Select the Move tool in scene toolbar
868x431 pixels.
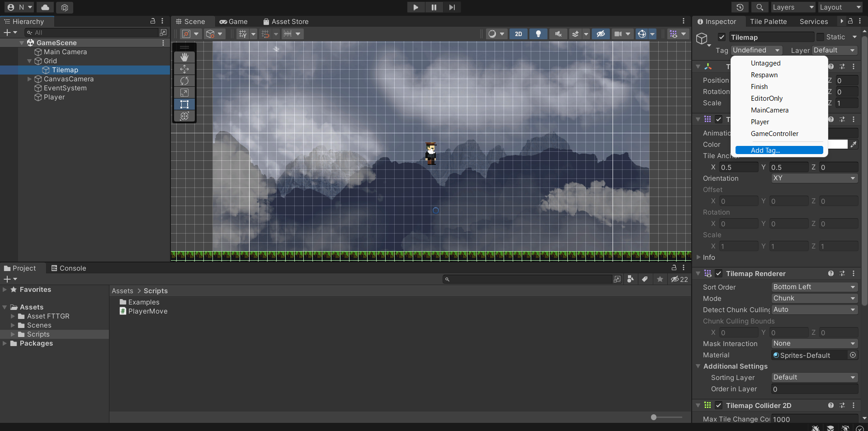[184, 69]
